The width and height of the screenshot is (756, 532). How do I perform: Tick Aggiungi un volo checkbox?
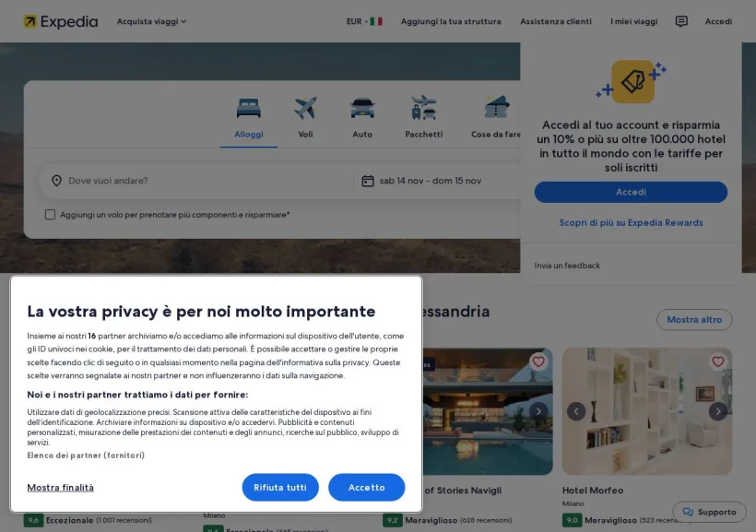pos(50,215)
